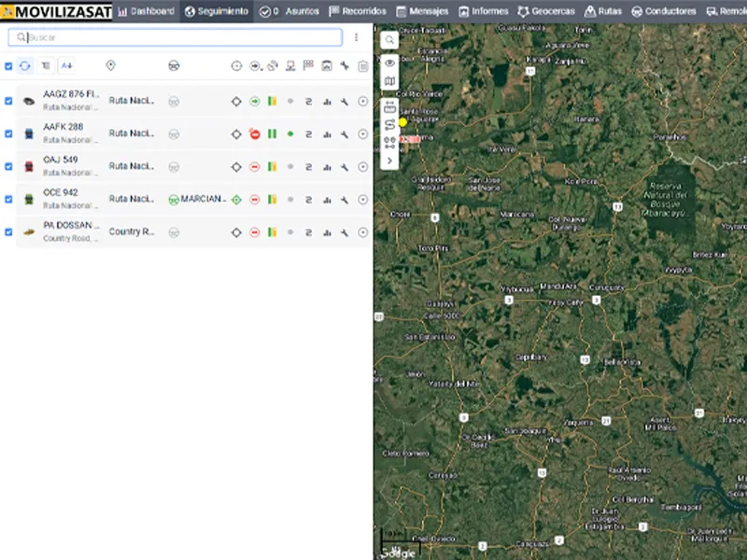Click the tracking target column header icon
This screenshot has width=747, height=560.
point(236,65)
